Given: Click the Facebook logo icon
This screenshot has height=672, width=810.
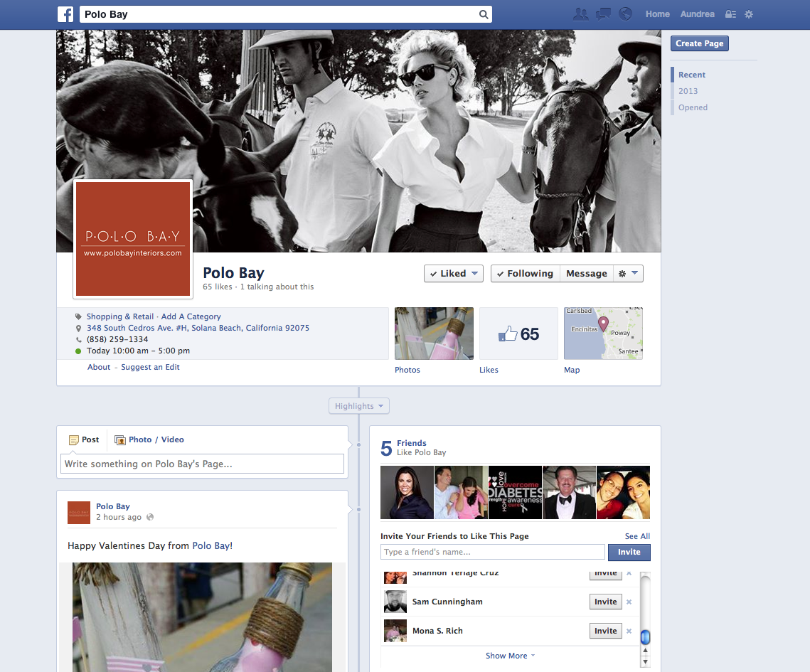Looking at the screenshot, I should pos(65,14).
